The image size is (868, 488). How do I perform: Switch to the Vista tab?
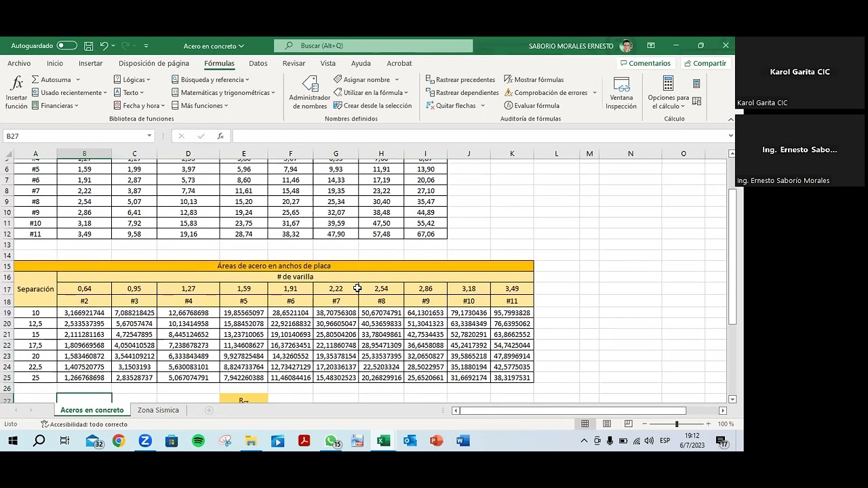pos(328,63)
